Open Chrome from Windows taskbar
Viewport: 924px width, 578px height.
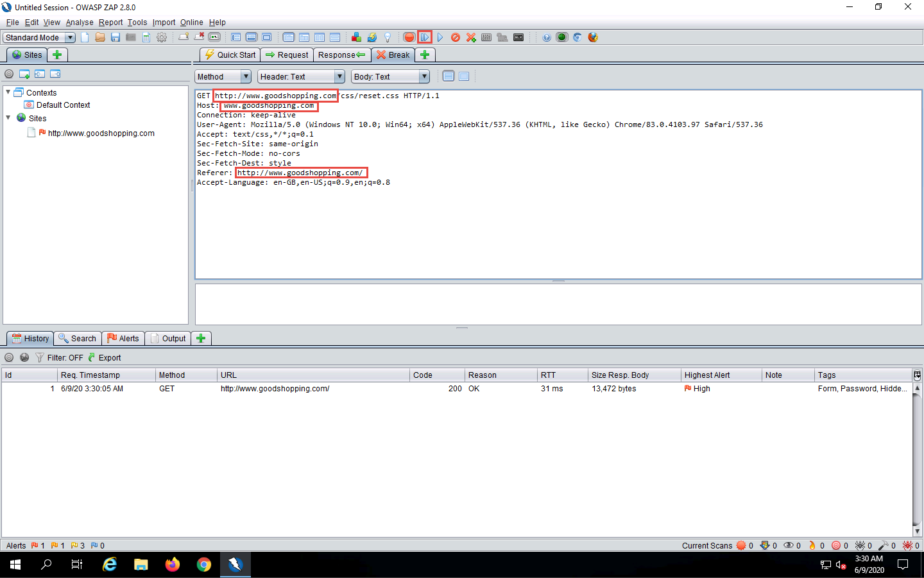204,565
